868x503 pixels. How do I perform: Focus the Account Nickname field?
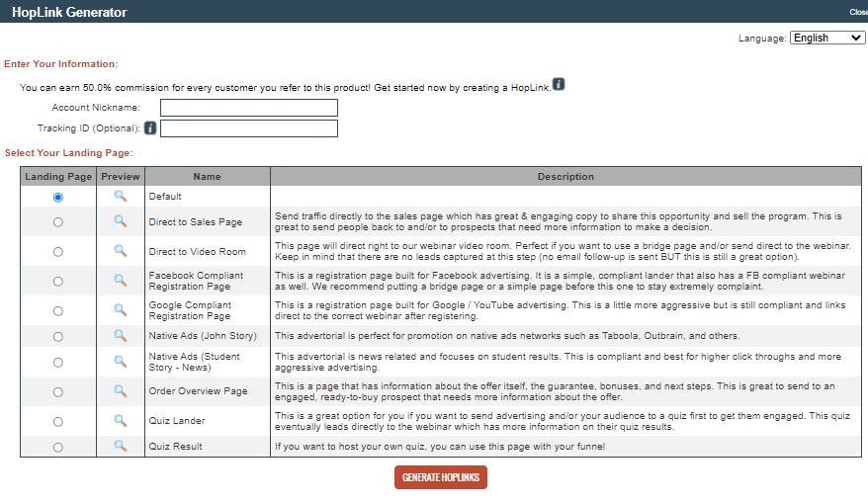point(249,108)
